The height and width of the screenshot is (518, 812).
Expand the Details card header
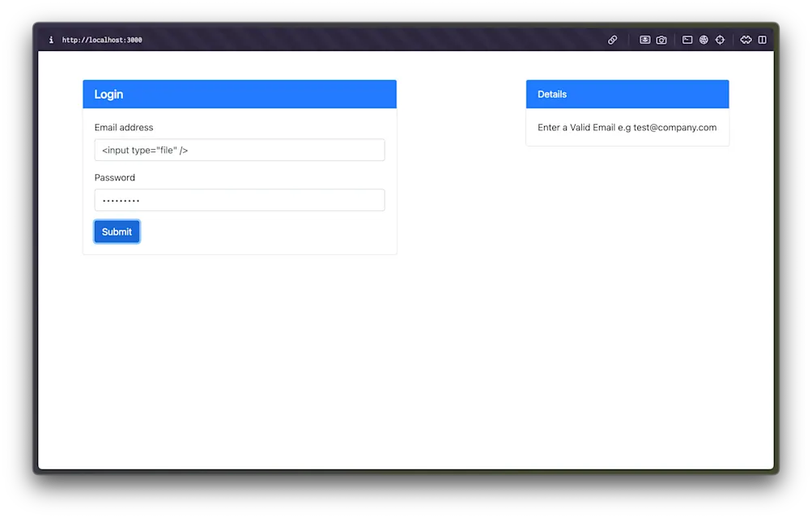click(x=627, y=94)
